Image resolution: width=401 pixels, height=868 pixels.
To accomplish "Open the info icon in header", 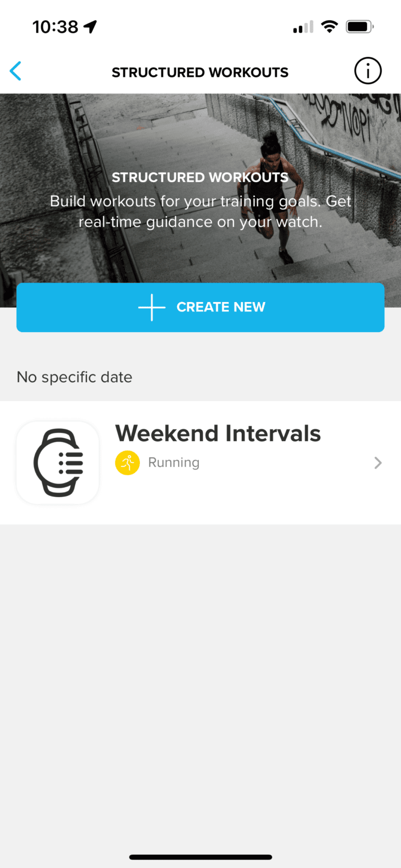I will (x=368, y=72).
